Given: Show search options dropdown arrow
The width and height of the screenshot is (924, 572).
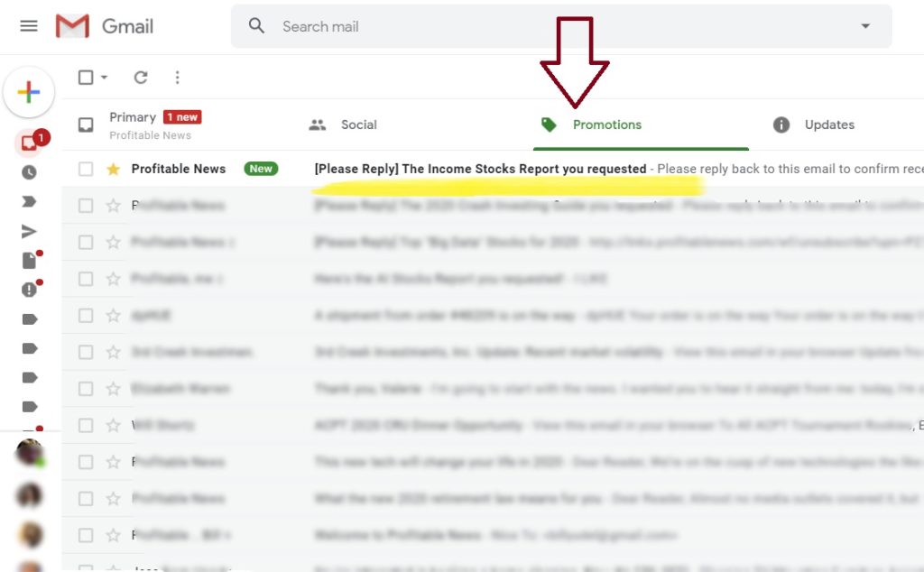Looking at the screenshot, I should click(865, 26).
